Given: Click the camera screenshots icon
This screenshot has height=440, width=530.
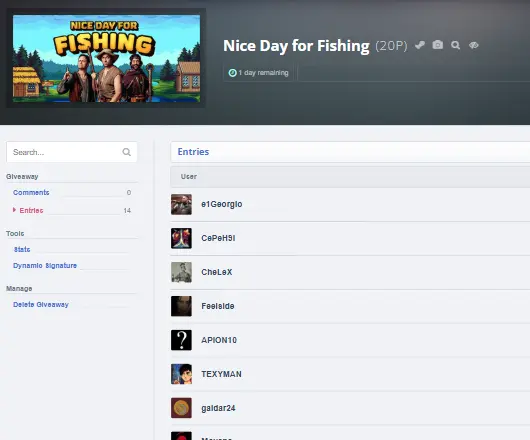Looking at the screenshot, I should tap(438, 45).
